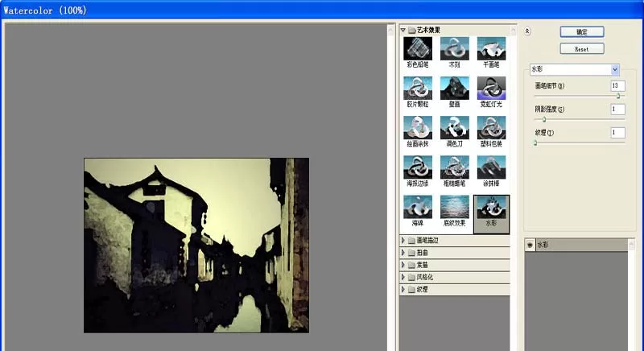Click the 纹理 (Texture) slider track

[x=579, y=142]
